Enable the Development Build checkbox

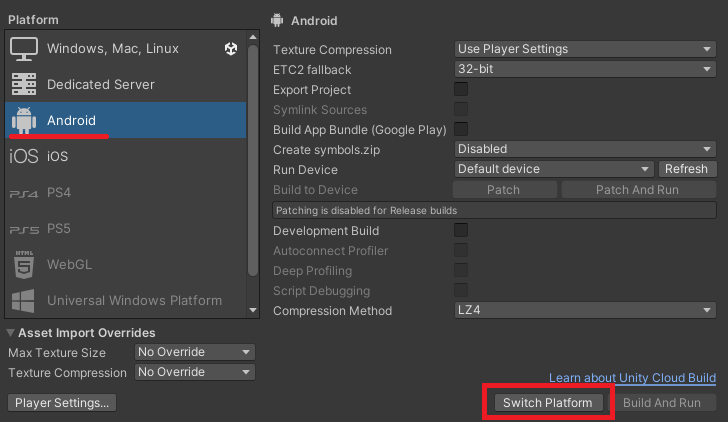[461, 230]
